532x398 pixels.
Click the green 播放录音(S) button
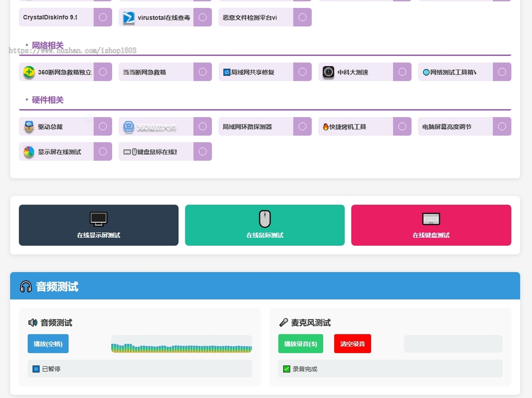coord(301,343)
